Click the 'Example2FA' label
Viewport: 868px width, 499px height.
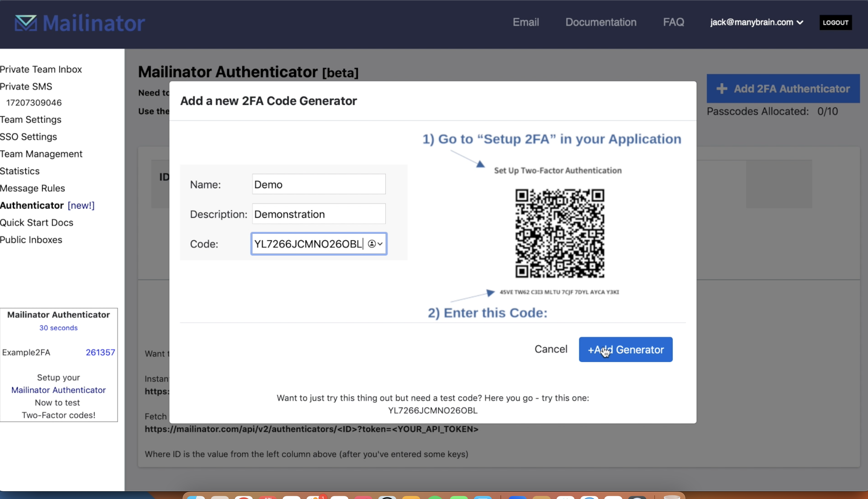point(26,352)
